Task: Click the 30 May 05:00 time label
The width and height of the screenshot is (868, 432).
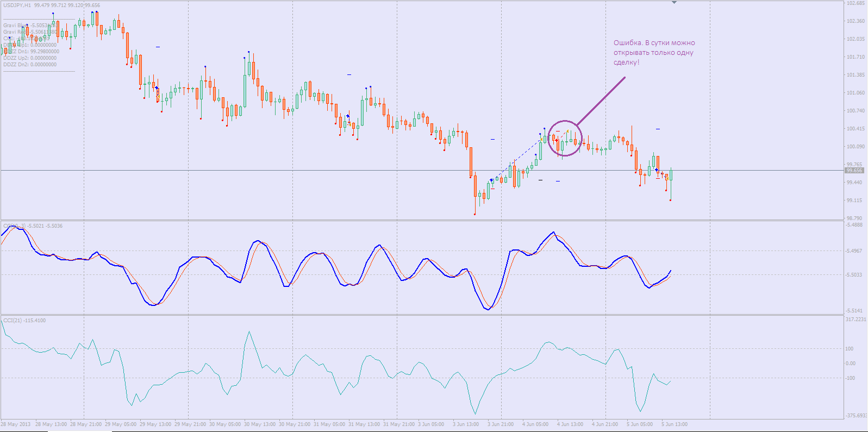Action: 225,424
